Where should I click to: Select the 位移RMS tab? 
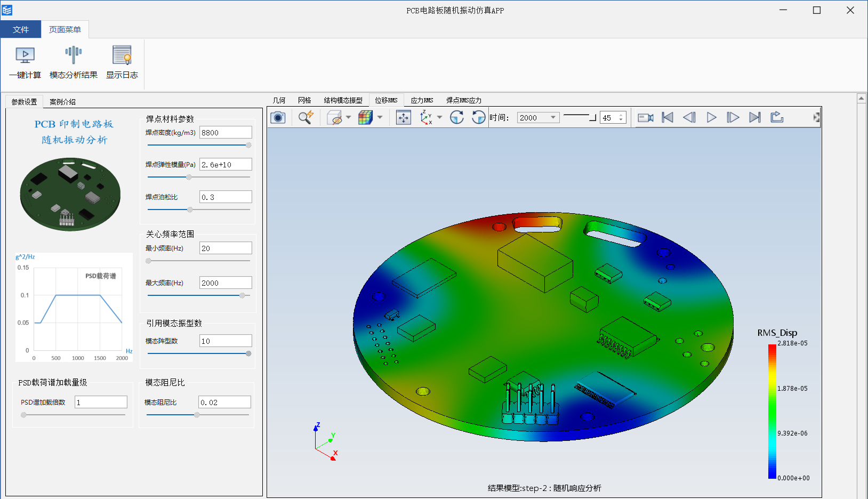pyautogui.click(x=386, y=100)
